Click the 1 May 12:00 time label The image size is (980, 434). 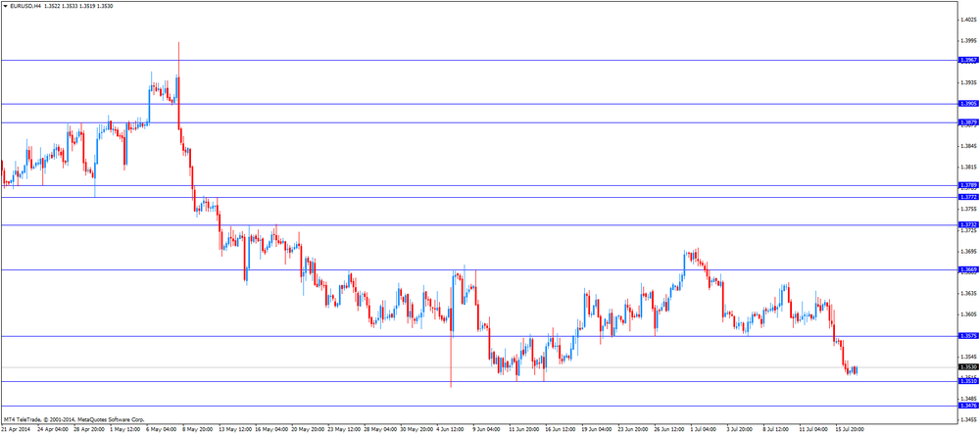coord(124,430)
